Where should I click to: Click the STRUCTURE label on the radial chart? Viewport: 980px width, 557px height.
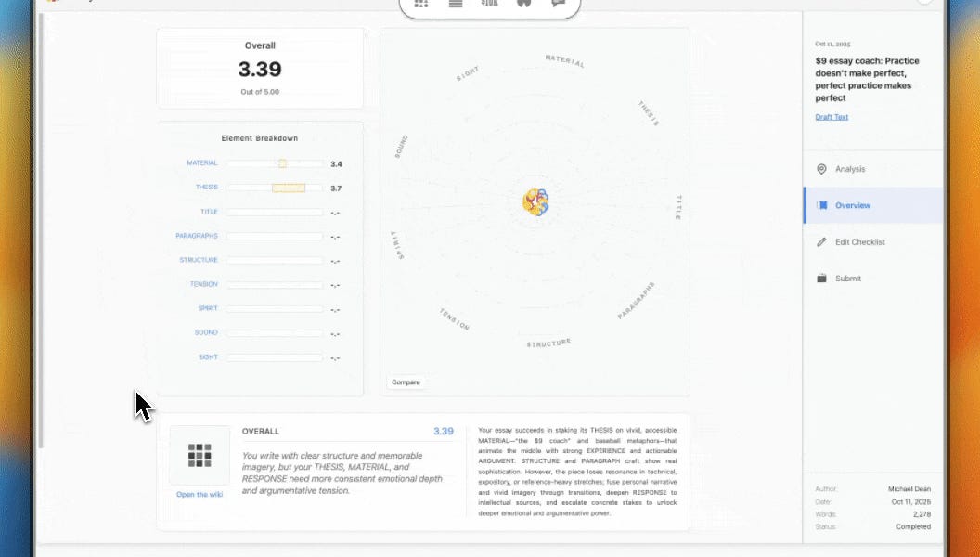(548, 343)
